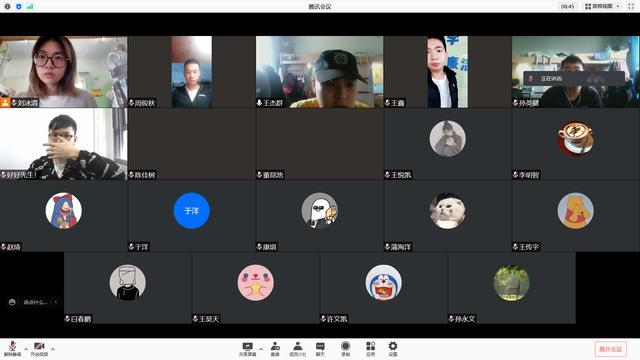The width and height of the screenshot is (640, 360).
Task: Unmute the microphone in the toolbar
Action: [x=12, y=349]
